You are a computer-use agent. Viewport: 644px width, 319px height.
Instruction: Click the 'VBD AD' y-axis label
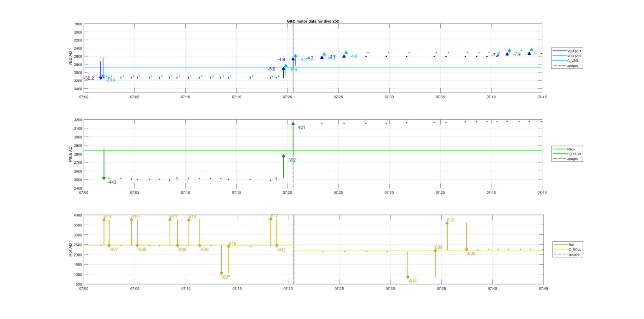click(70, 58)
